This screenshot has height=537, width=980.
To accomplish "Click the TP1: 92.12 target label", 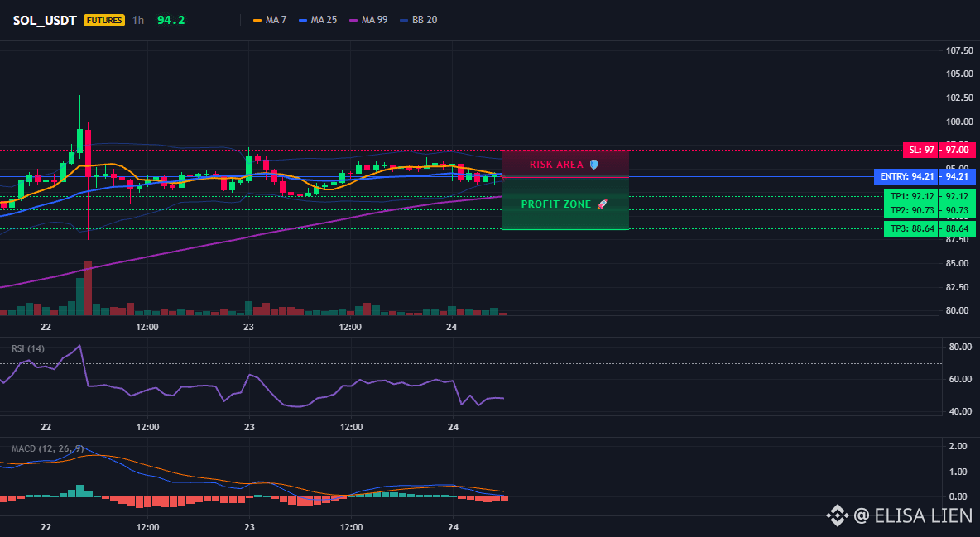I will 912,196.
